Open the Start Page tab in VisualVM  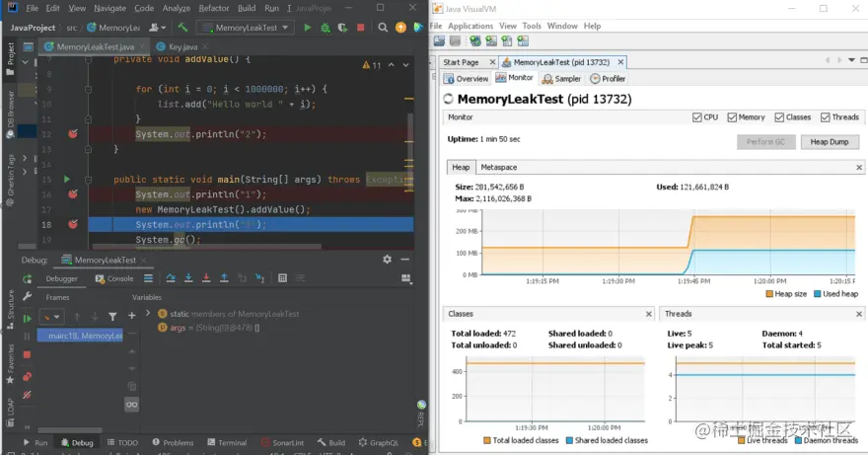(x=461, y=62)
